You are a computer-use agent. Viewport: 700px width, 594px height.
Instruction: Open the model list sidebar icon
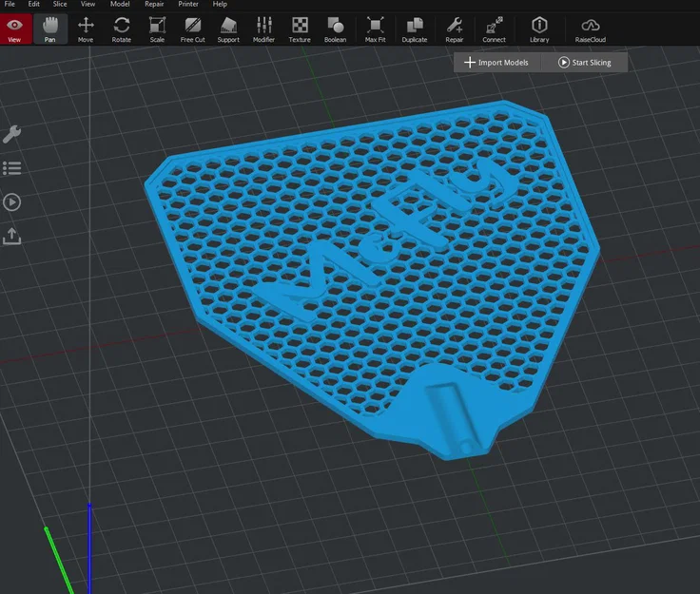click(11, 168)
